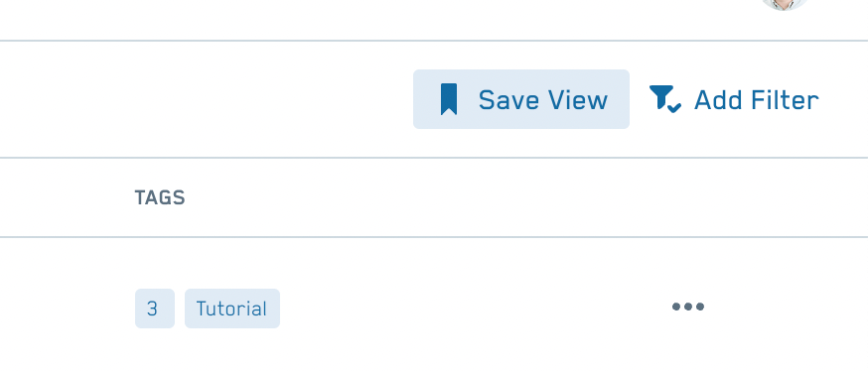
Task: Open the profile picture menu
Action: [785, 4]
